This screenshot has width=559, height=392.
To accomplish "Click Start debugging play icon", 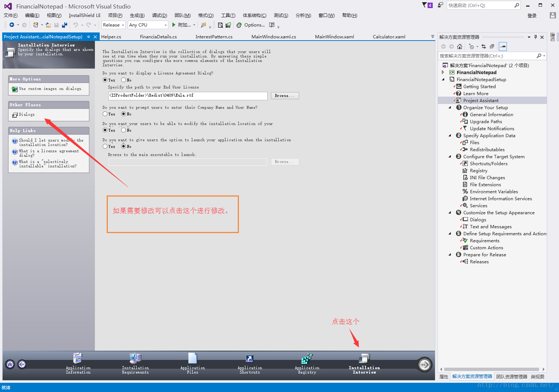I will (x=174, y=25).
